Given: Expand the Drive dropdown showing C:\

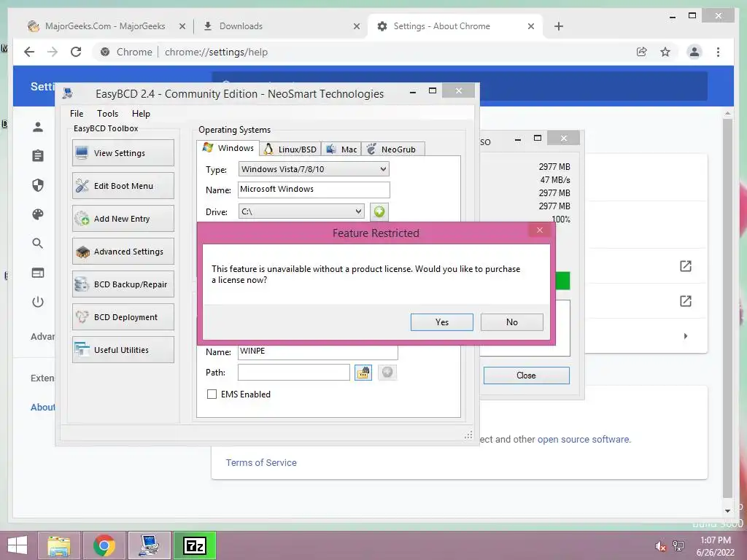Looking at the screenshot, I should coord(301,211).
